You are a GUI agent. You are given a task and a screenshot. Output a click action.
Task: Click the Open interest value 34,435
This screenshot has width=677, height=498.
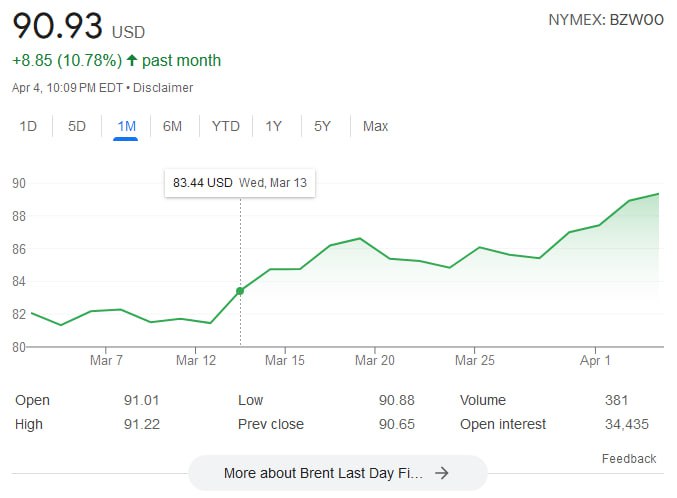626,424
